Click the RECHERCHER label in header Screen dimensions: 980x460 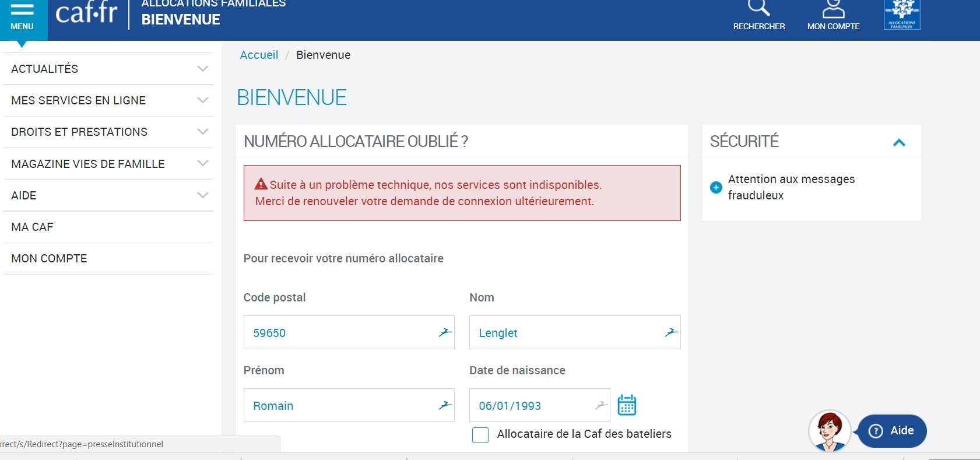tap(759, 26)
